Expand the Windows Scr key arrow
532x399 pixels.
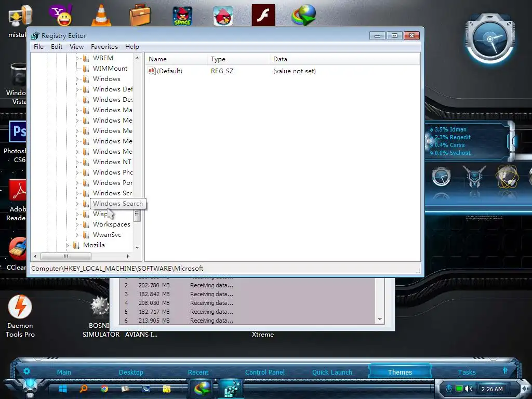click(x=77, y=193)
